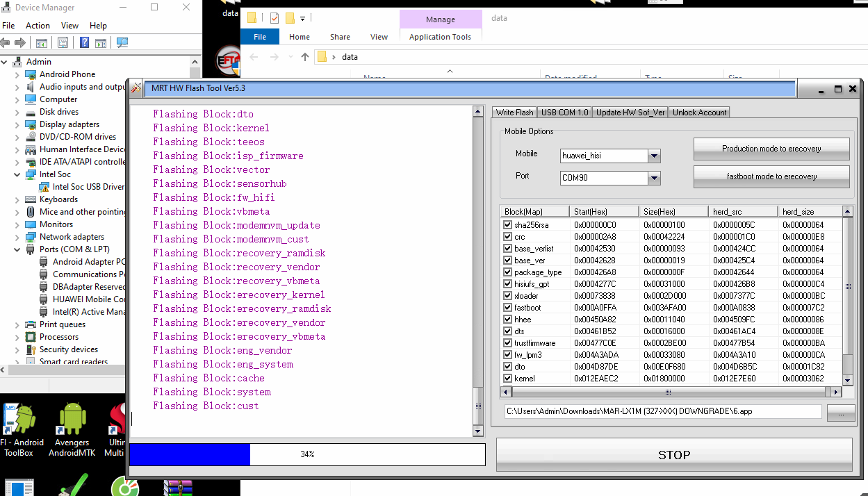The width and height of the screenshot is (868, 496).
Task: Select the Android Phone device icon
Action: coord(31,74)
